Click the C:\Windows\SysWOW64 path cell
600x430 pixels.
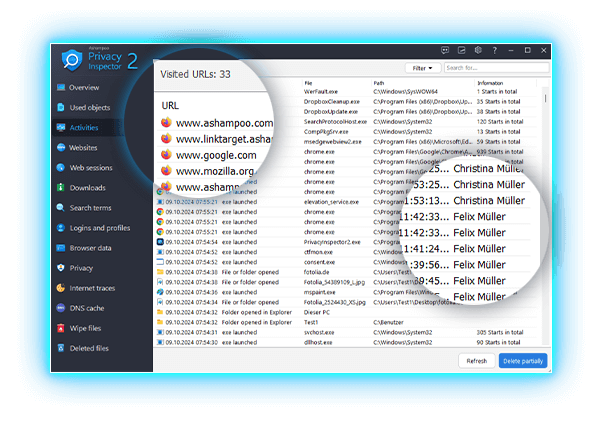(405, 92)
